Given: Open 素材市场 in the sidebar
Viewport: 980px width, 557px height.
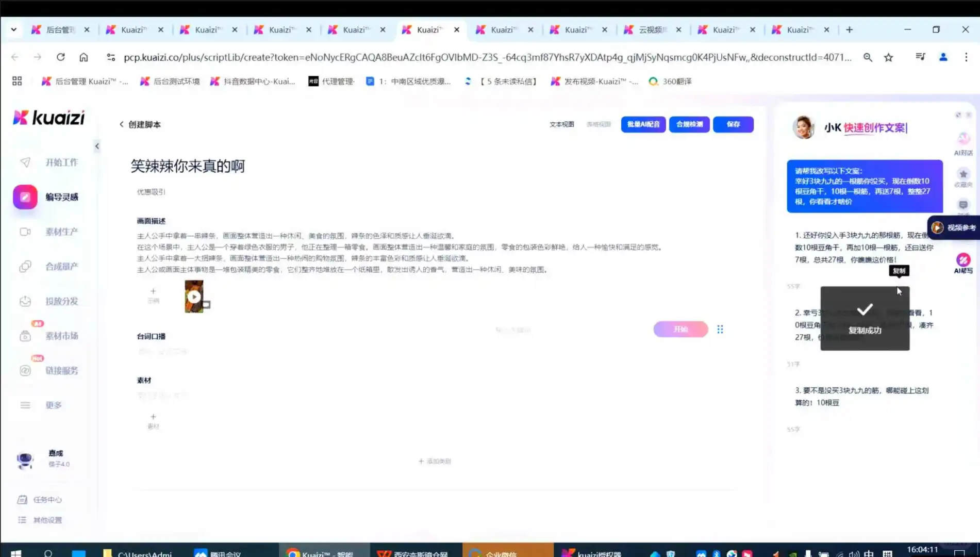Looking at the screenshot, I should pyautogui.click(x=61, y=335).
